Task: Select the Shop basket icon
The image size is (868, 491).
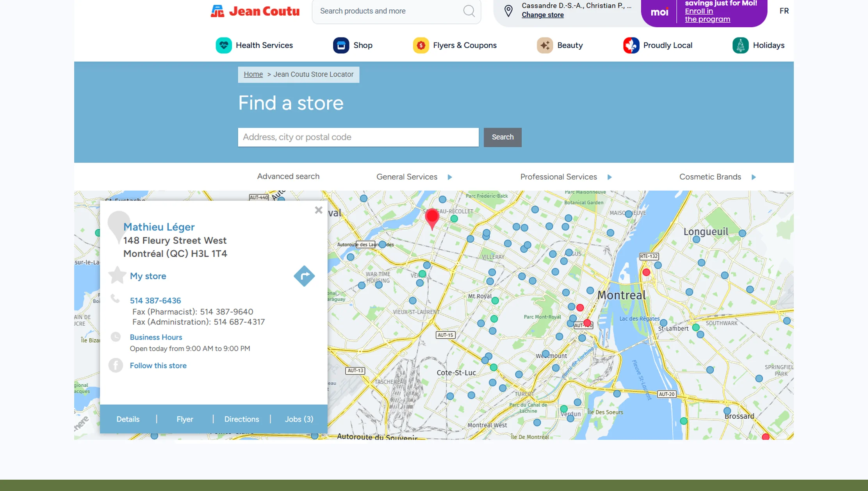Action: tap(341, 45)
